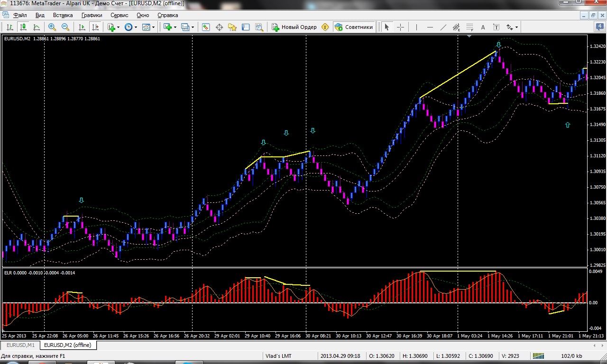Toggle the Market Watch window
This screenshot has width=607, height=364.
(206, 27)
